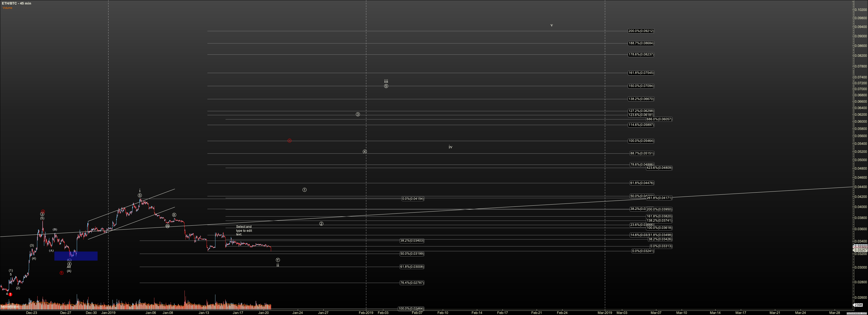Select the wave iii label
The width and height of the screenshot is (868, 315).
(386, 81)
